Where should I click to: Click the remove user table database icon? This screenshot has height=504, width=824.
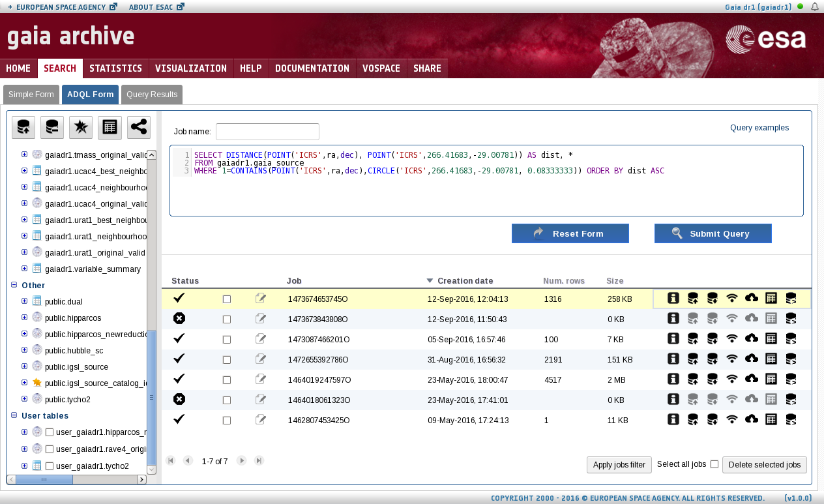(52, 127)
